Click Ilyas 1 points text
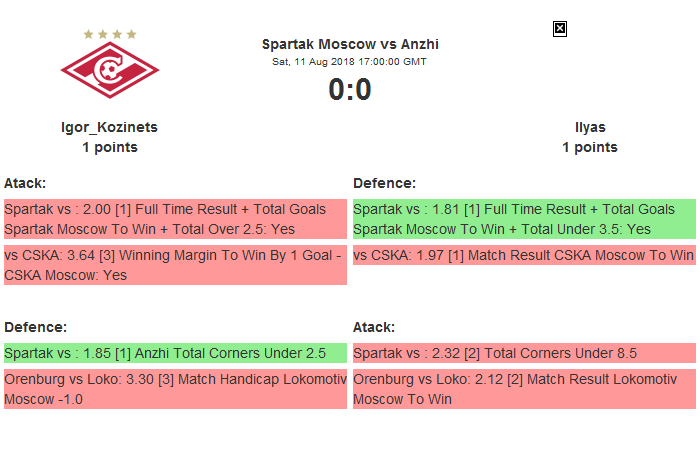This screenshot has width=700, height=460. pos(590,147)
